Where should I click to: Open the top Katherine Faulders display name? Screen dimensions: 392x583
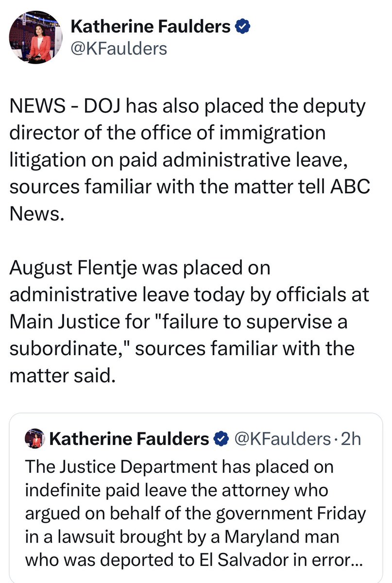click(151, 28)
